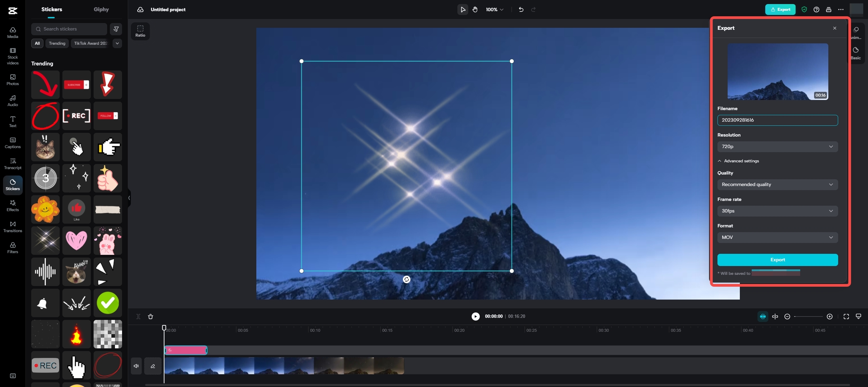Toggle the timeline snapping button

pos(763,316)
